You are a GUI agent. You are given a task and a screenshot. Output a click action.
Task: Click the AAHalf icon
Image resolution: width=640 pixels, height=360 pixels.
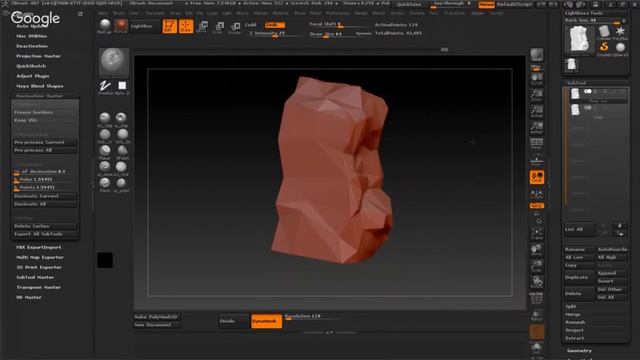tap(537, 127)
